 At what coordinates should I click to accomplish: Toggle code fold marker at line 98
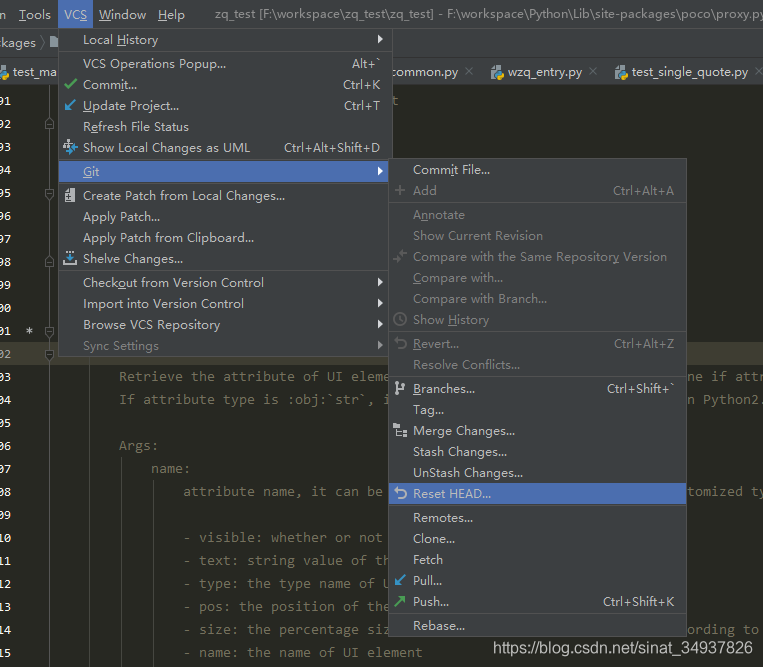point(49,262)
